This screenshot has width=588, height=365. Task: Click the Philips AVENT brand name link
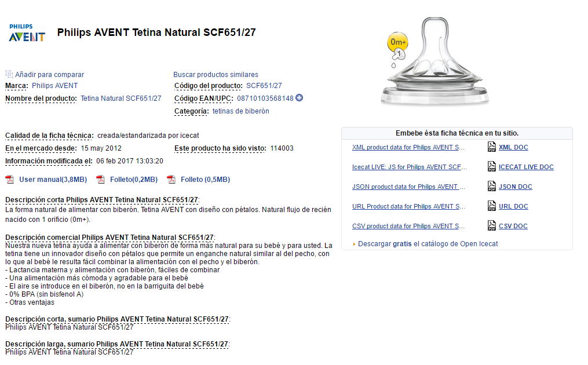pos(54,86)
